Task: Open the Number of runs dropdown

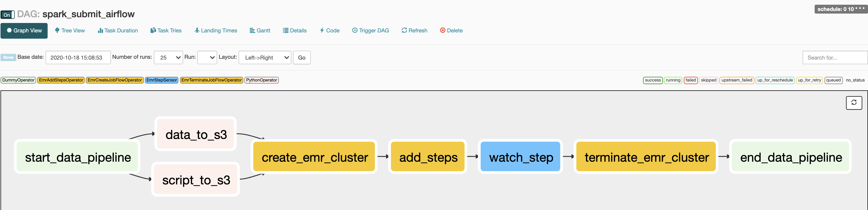Action: coord(168,57)
